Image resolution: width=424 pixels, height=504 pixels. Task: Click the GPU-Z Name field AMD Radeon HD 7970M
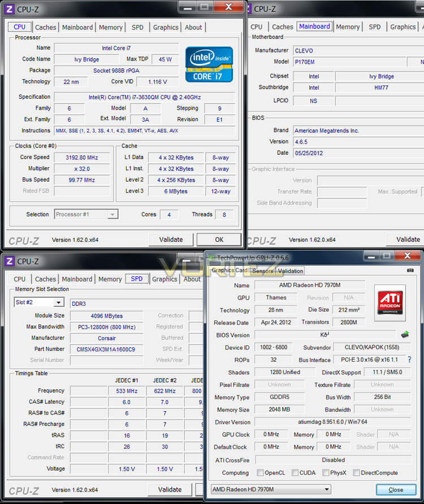[310, 285]
